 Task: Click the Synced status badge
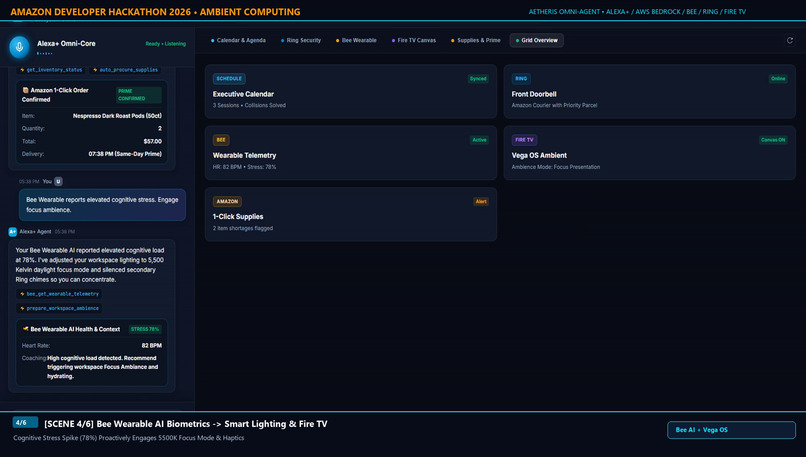478,79
